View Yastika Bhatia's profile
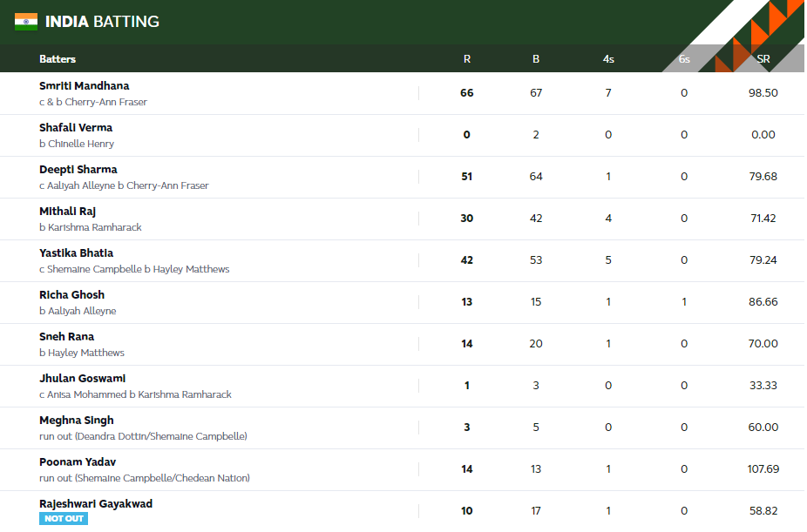This screenshot has height=532, width=807. tap(76, 253)
